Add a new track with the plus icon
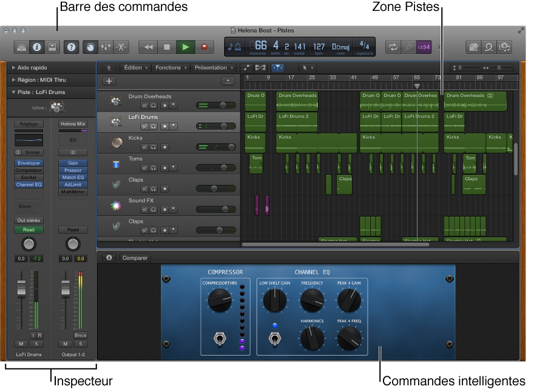Viewport: 534px width, 392px height. 108,81
